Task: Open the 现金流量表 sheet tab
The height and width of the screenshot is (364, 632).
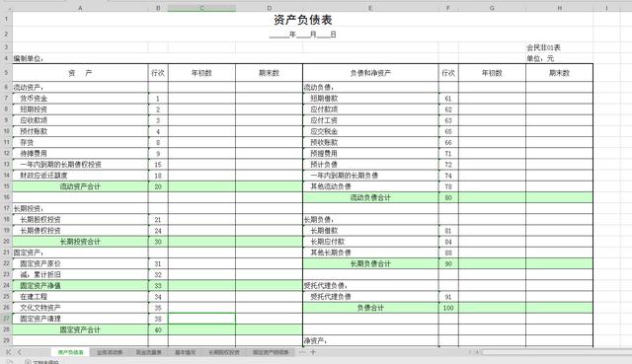Action: [149, 352]
